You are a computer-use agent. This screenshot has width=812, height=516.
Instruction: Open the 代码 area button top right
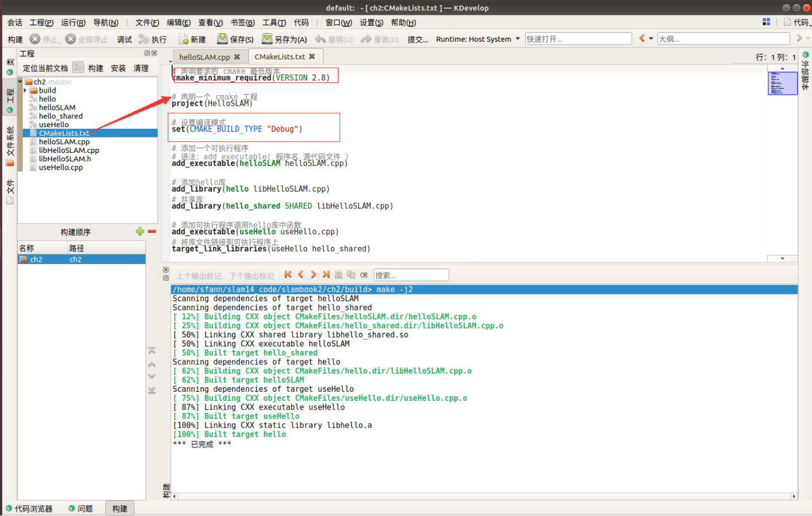click(x=797, y=22)
